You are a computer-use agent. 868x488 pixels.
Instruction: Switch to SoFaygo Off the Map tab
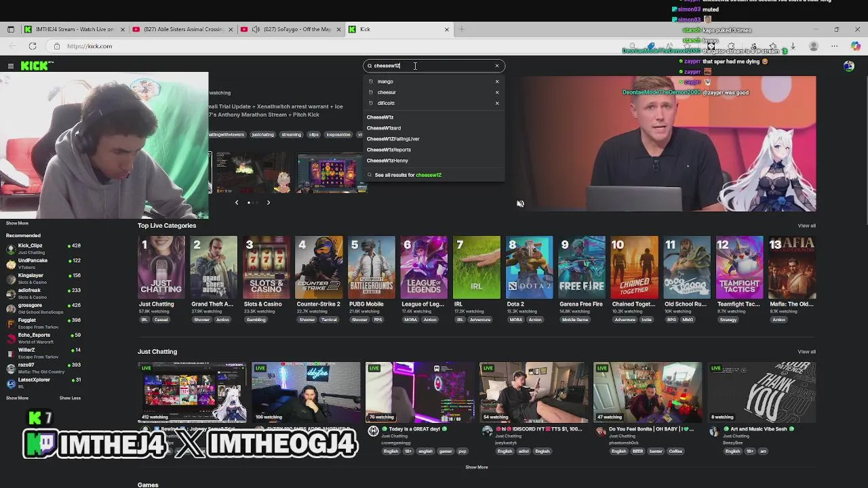292,29
